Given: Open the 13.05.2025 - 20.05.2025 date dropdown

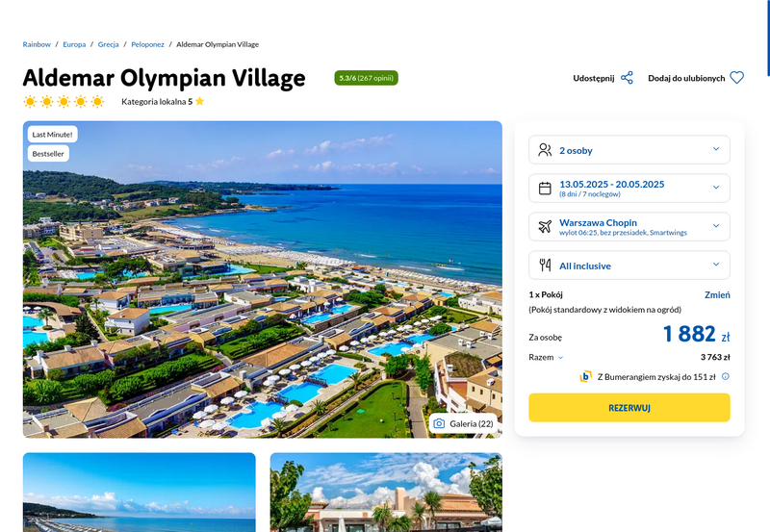Looking at the screenshot, I should click(629, 188).
